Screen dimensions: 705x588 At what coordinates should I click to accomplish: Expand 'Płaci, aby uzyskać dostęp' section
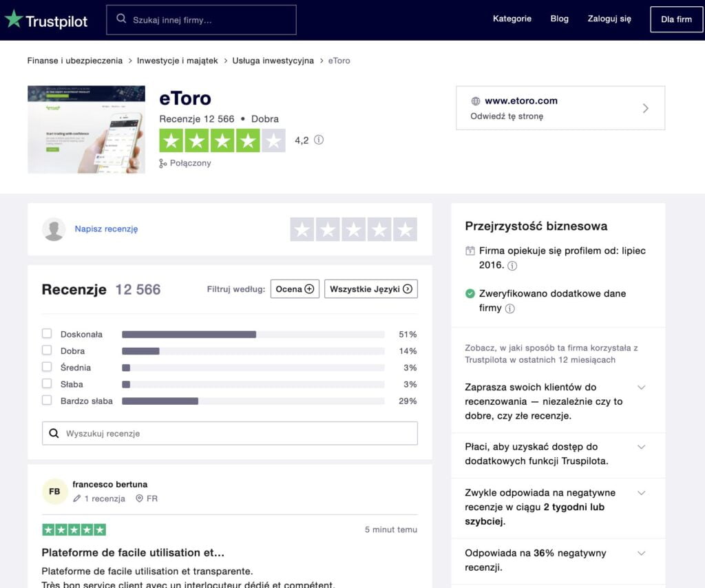coord(642,447)
